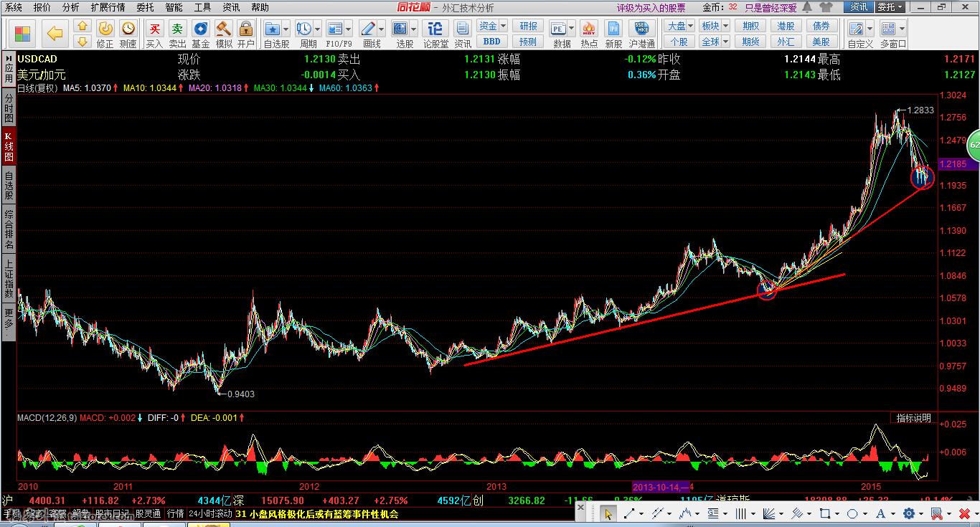
Task: Expand the 周期 period dropdown arrow
Action: [x=317, y=29]
